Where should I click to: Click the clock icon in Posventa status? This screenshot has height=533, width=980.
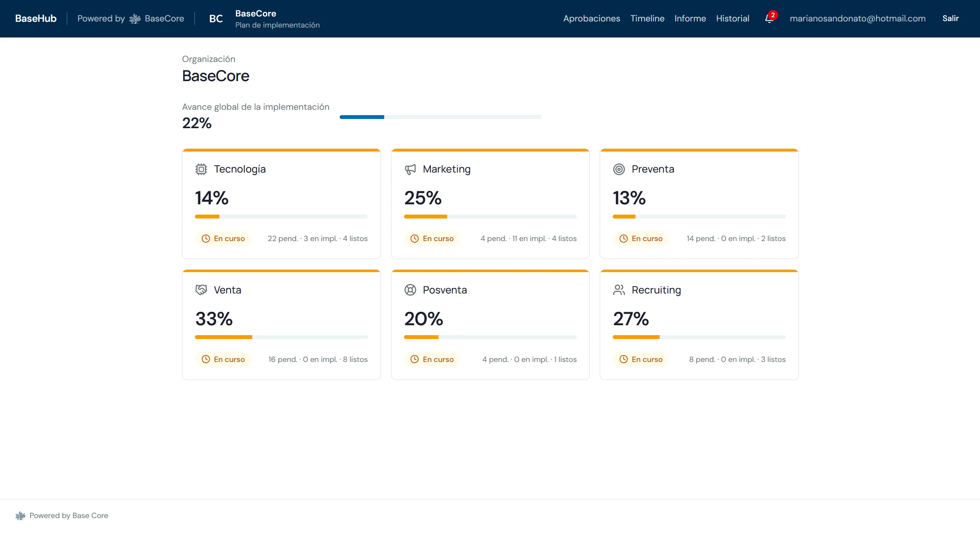(x=414, y=359)
